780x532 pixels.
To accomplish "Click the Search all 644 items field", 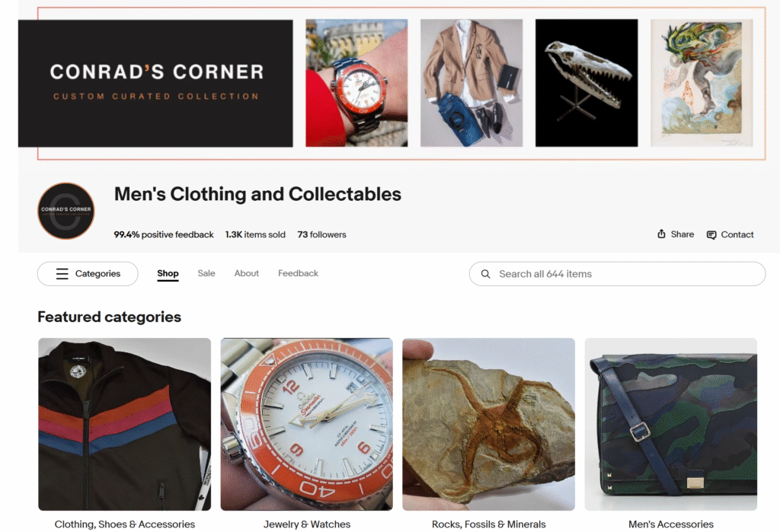I will point(617,274).
